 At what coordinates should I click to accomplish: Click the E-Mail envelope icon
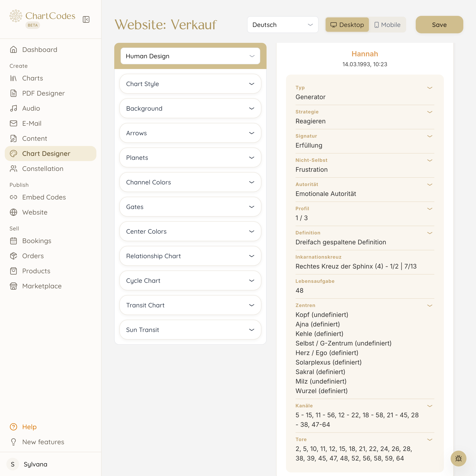tap(13, 123)
